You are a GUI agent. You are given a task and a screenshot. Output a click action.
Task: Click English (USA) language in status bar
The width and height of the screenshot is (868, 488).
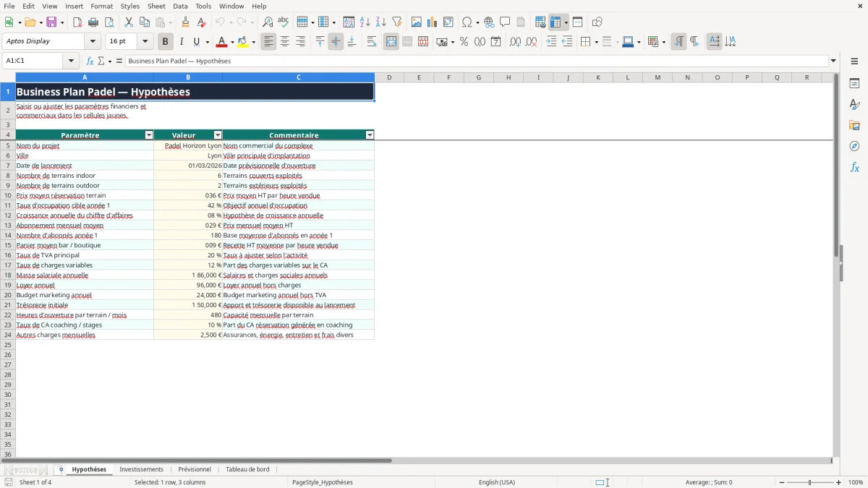(x=497, y=482)
